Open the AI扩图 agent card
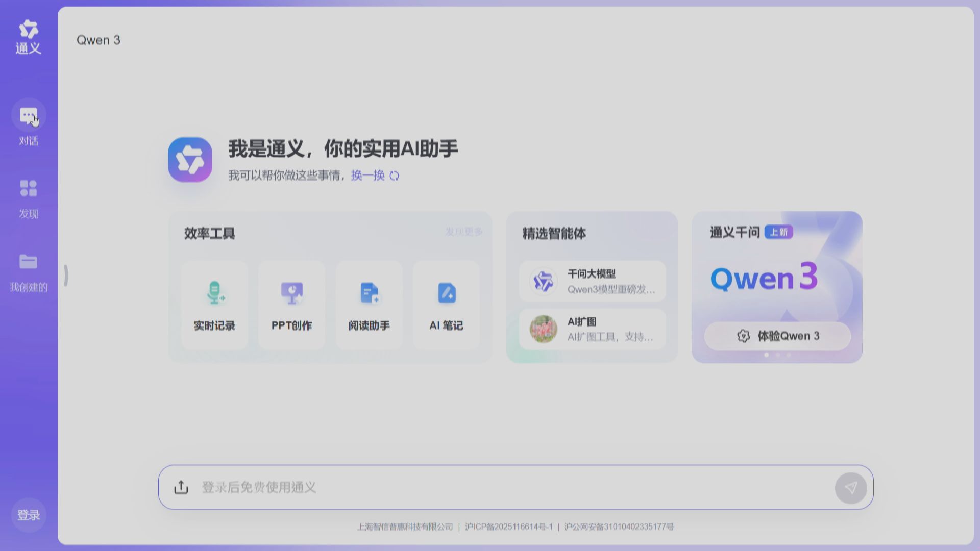980x551 pixels. (592, 329)
